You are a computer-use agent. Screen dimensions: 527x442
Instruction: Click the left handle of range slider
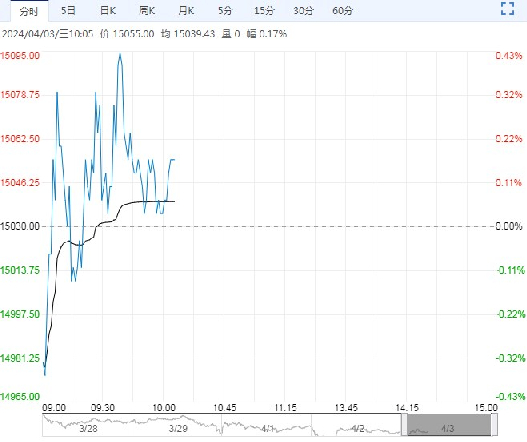404,425
